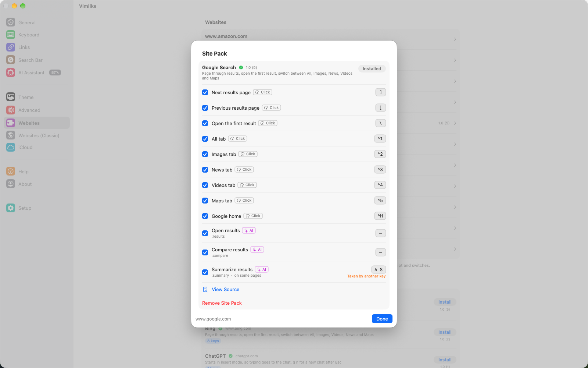The width and height of the screenshot is (588, 368).
Task: Edit the ^3 shortcut for News tab
Action: (380, 170)
